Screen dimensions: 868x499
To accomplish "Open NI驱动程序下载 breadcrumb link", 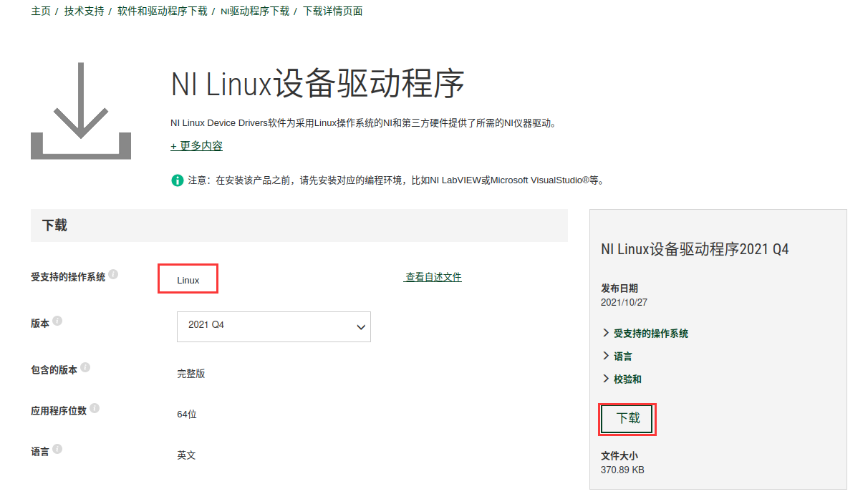I will (255, 11).
